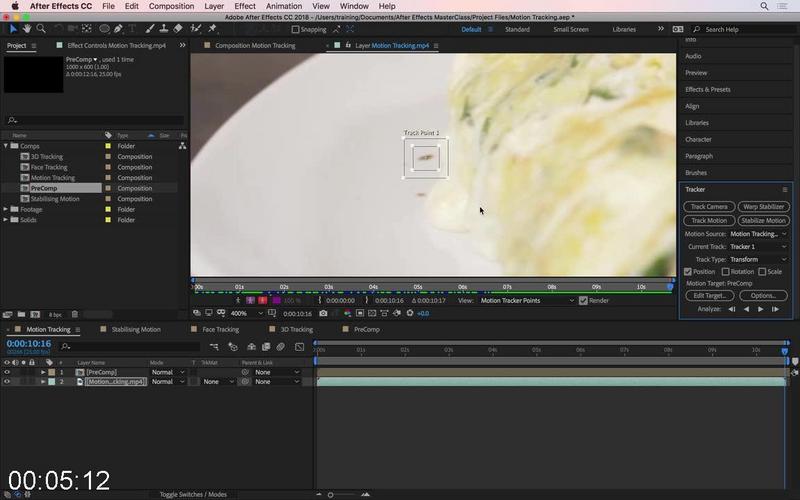Select the Clone Stamp tool
Image resolution: width=800 pixels, height=500 pixels.
tap(164, 29)
